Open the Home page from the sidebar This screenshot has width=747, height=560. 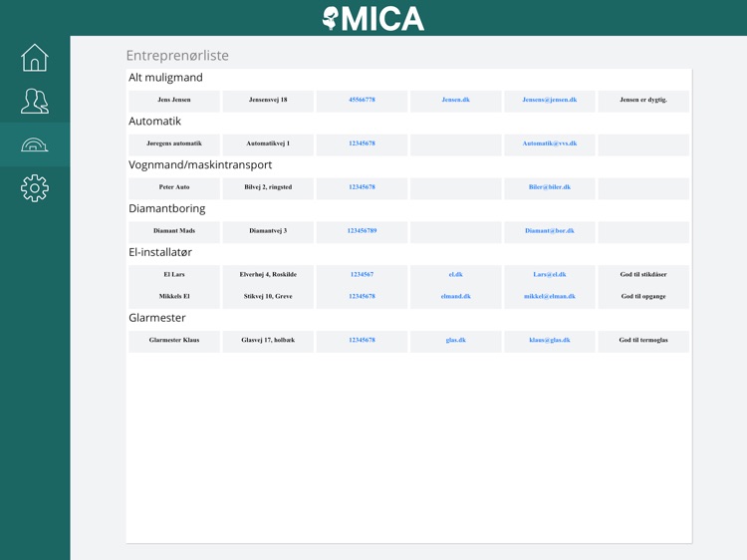click(35, 58)
